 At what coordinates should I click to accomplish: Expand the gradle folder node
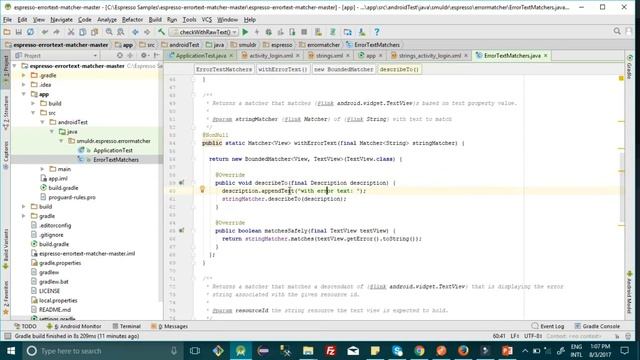(x=24, y=216)
